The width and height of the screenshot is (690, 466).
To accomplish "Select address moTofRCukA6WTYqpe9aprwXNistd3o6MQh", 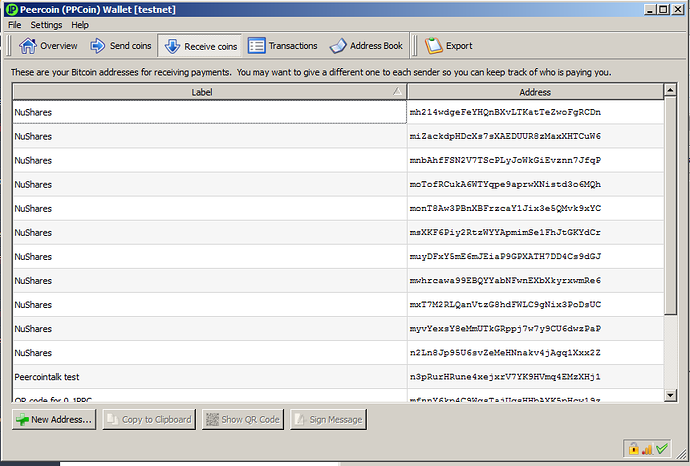I will pyautogui.click(x=505, y=184).
